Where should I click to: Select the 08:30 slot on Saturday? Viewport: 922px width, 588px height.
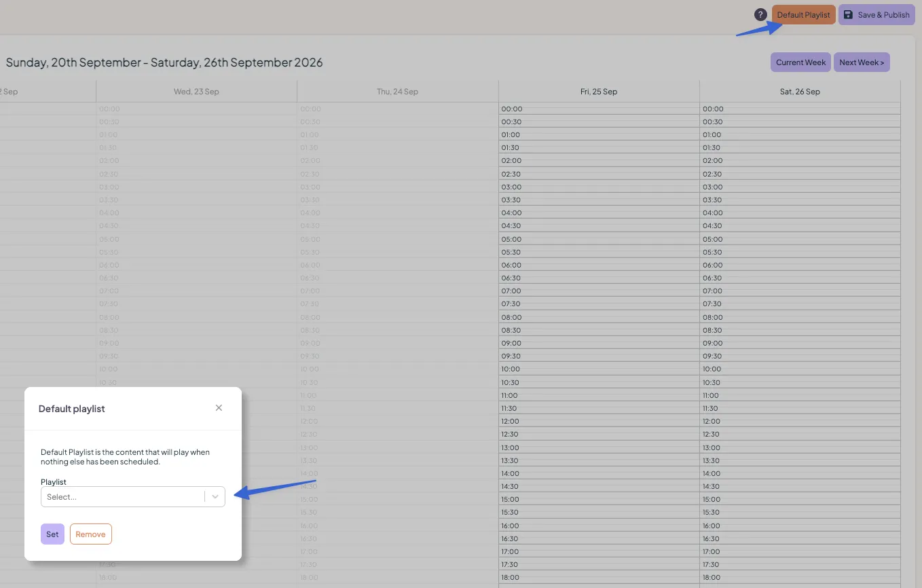point(800,331)
